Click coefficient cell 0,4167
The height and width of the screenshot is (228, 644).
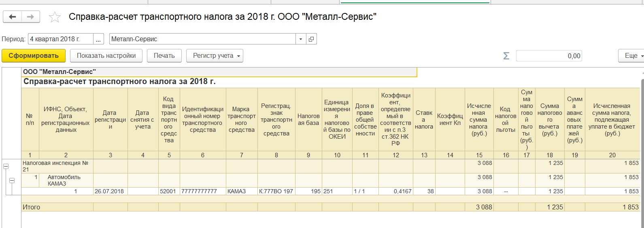pyautogui.click(x=395, y=191)
